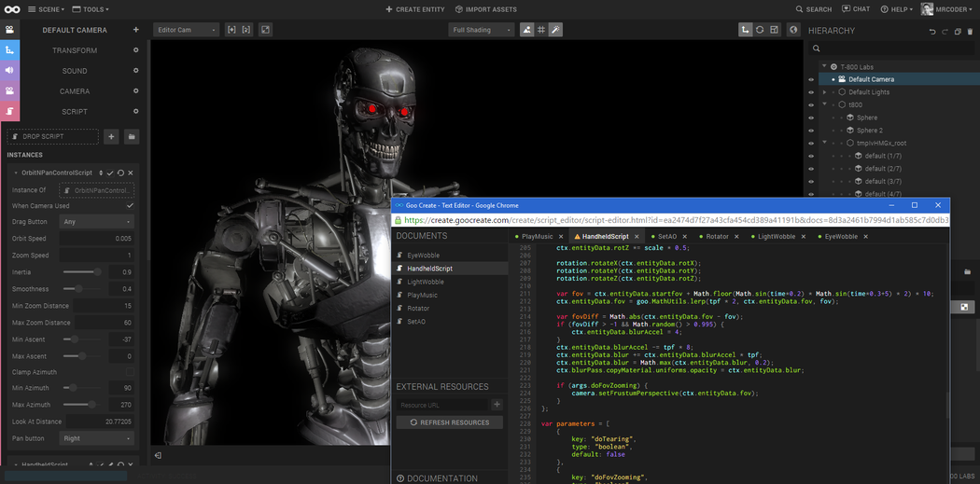Click the fullscreen viewport icon
Image resolution: width=980 pixels, height=484 pixels.
pos(266,30)
